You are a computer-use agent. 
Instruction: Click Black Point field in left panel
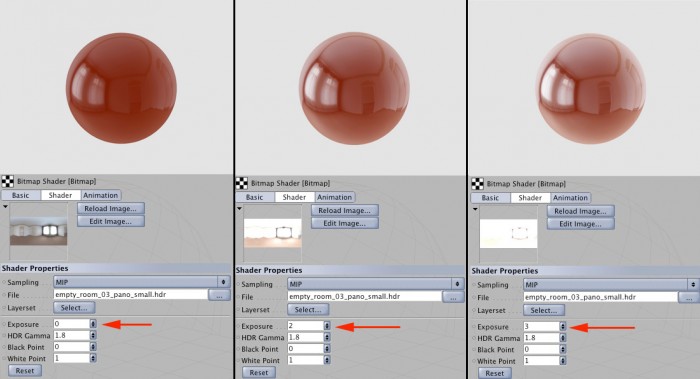(x=71, y=346)
